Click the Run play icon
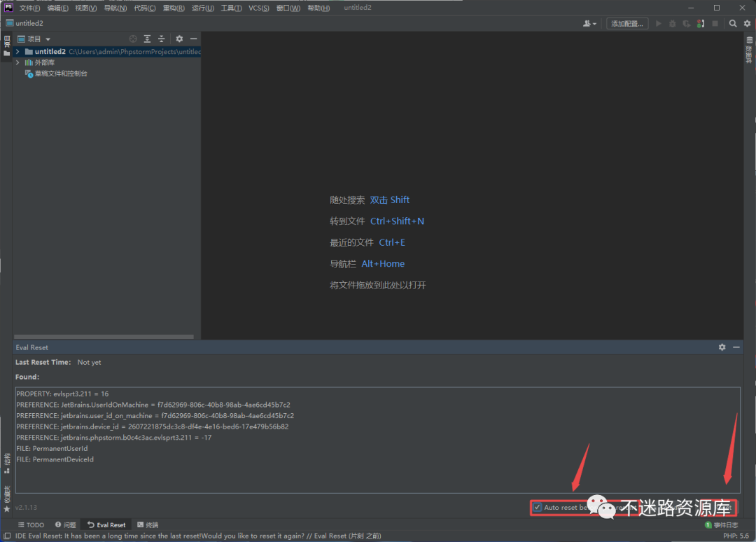This screenshot has height=542, width=756. coord(659,23)
